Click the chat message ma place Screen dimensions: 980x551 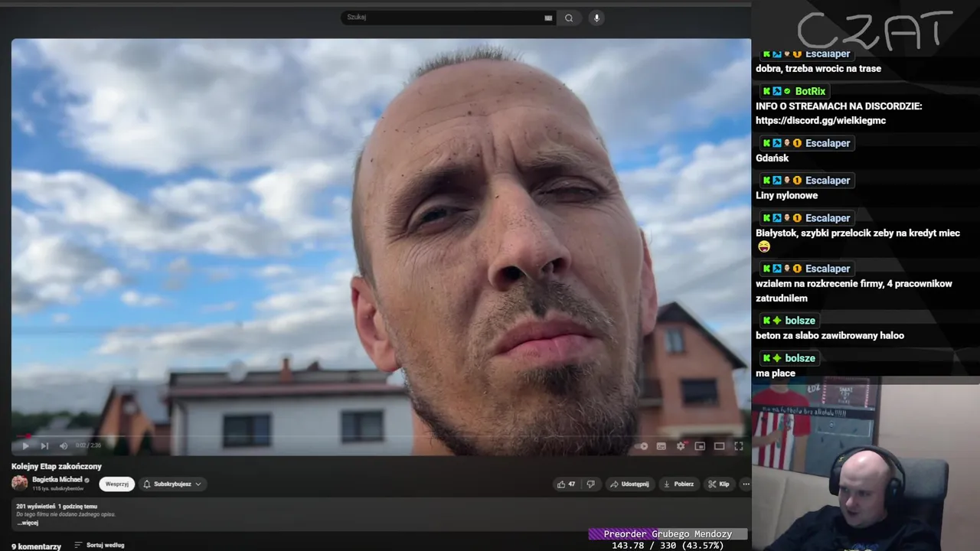pos(776,373)
